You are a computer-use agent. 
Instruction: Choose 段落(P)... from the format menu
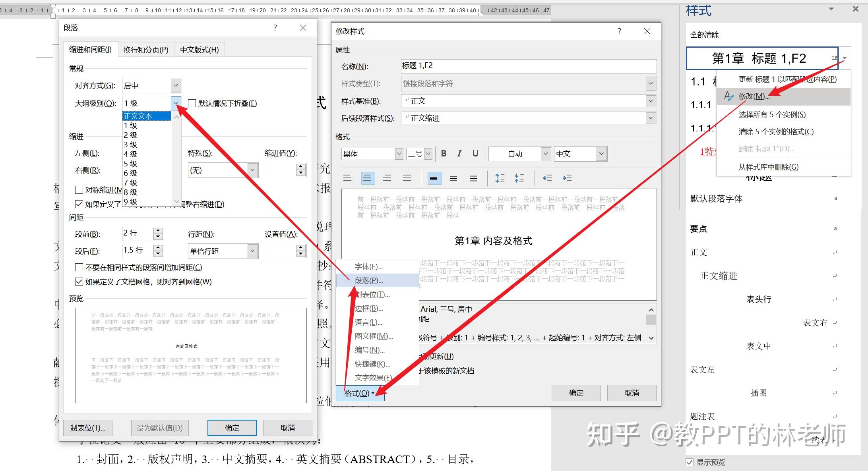pos(369,280)
